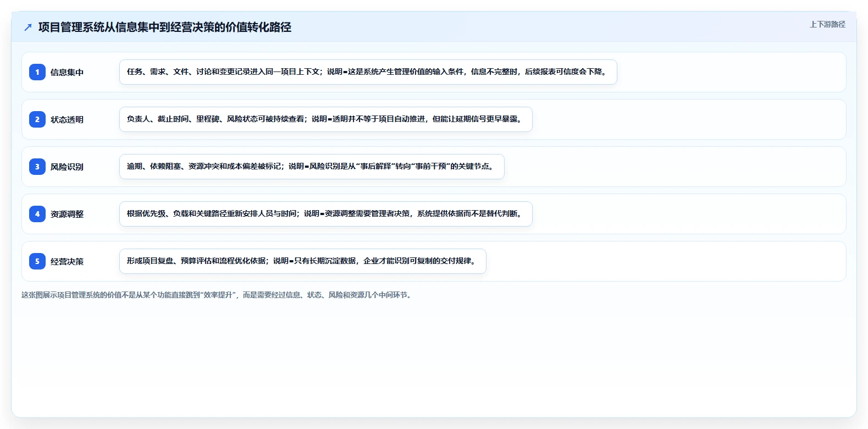Click the number 4 step badge

(37, 214)
